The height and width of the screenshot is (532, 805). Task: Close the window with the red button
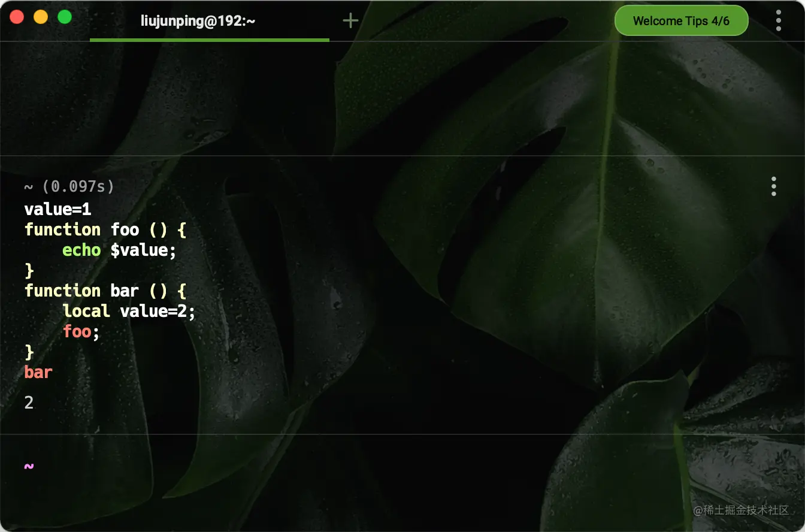coord(17,17)
